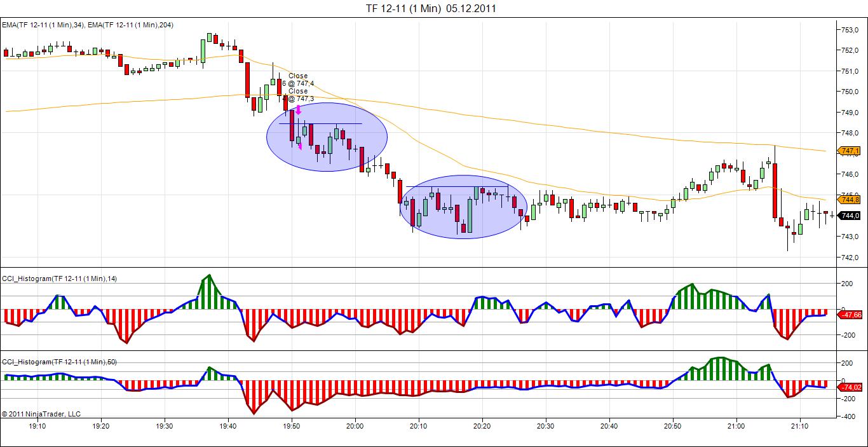Select the CCI_Histogram 14 panel label

[x=60, y=279]
